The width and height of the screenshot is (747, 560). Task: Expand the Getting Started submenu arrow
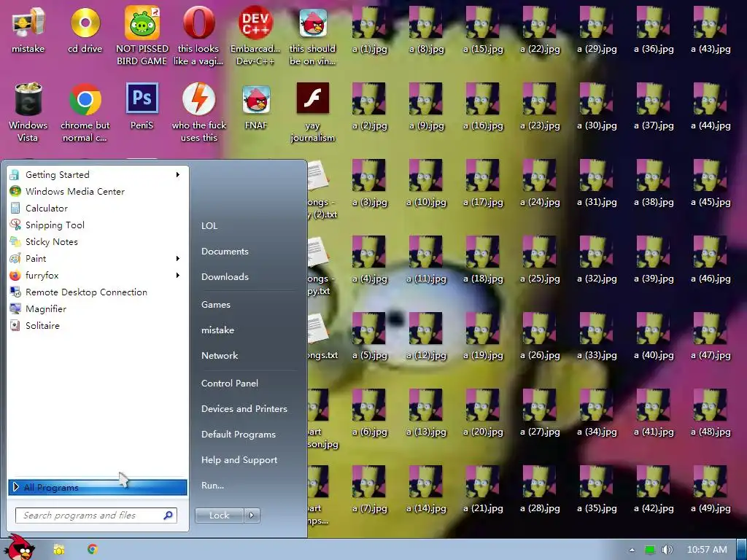pos(178,175)
